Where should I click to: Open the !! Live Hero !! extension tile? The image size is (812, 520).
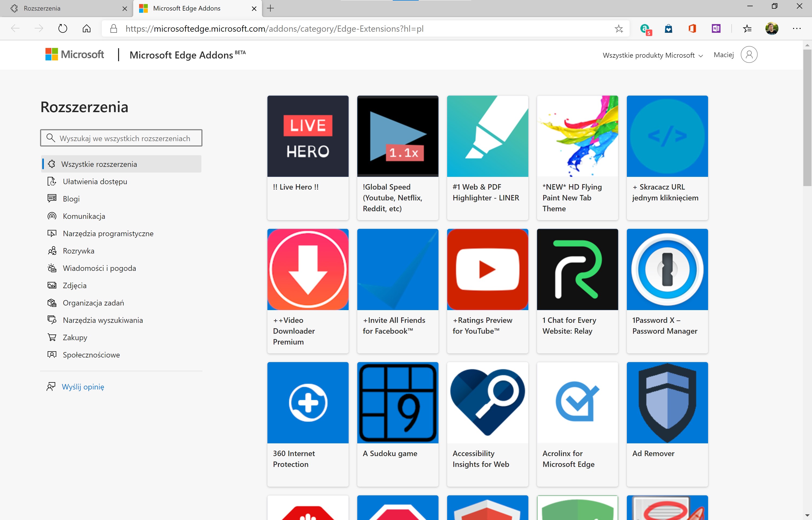pyautogui.click(x=308, y=158)
